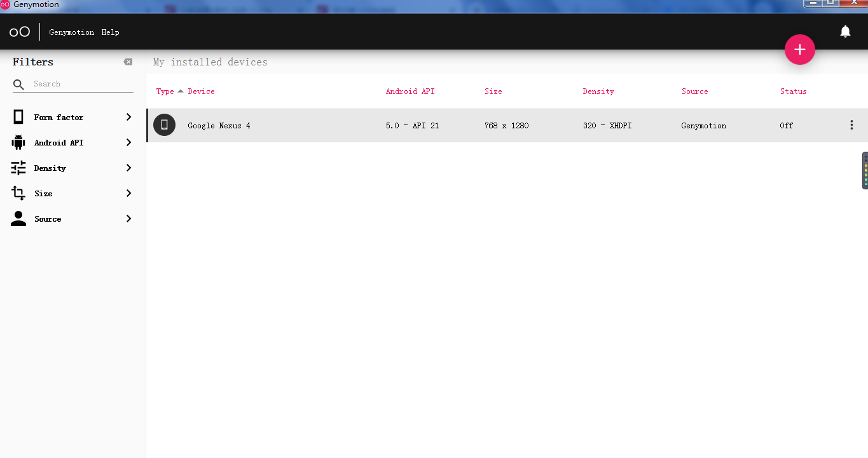Image resolution: width=868 pixels, height=458 pixels.
Task: Open the Google Nexus 4 options menu
Action: tap(851, 125)
